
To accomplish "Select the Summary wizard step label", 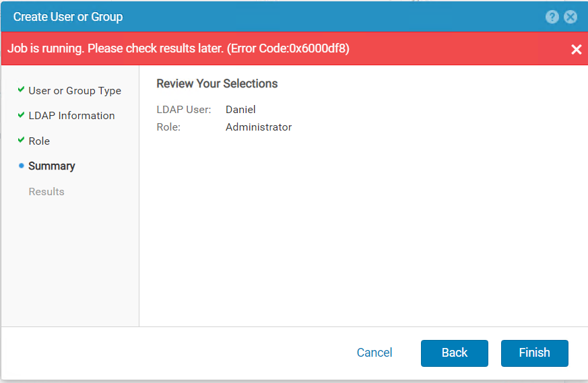I will (x=52, y=166).
